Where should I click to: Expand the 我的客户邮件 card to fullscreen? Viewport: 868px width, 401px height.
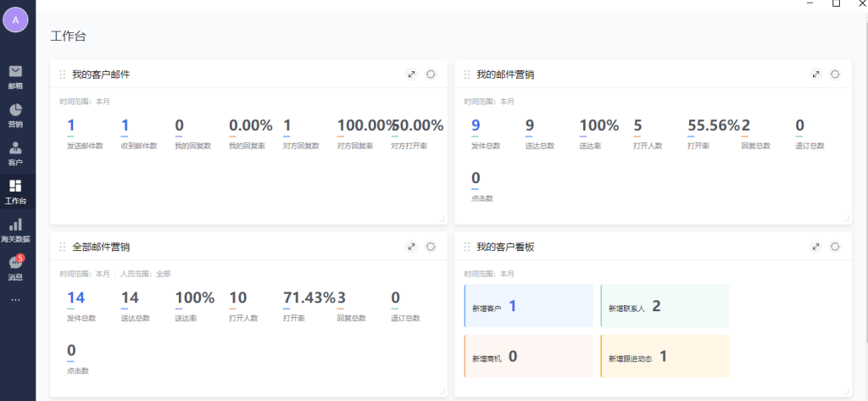(x=411, y=75)
